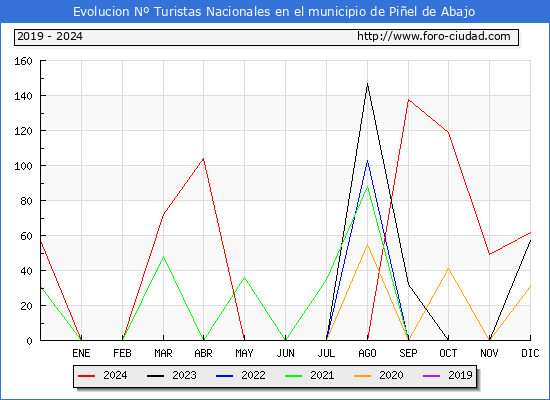Click the 40 y-axis value
Image resolution: width=550 pixels, height=400 pixels.
(26, 271)
